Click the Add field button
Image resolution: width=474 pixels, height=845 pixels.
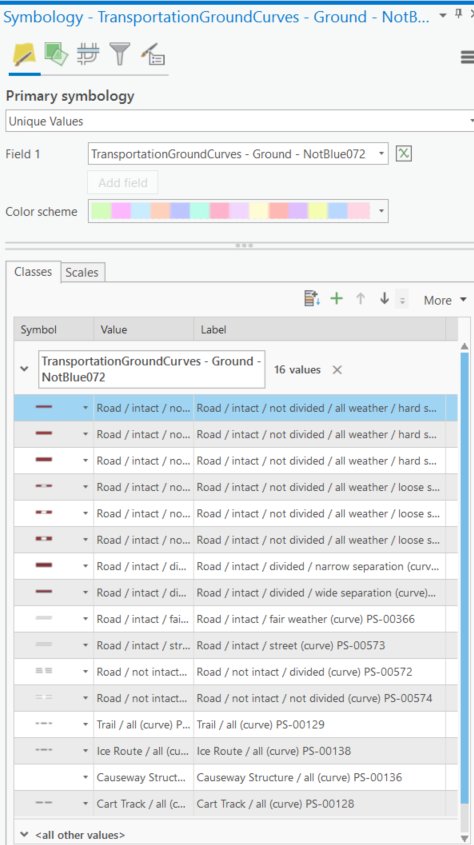[123, 183]
